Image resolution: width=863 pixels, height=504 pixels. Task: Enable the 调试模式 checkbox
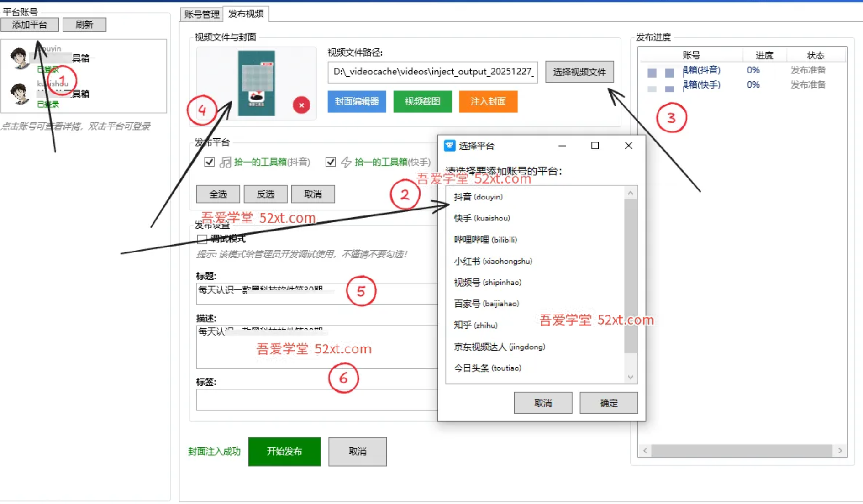click(202, 239)
